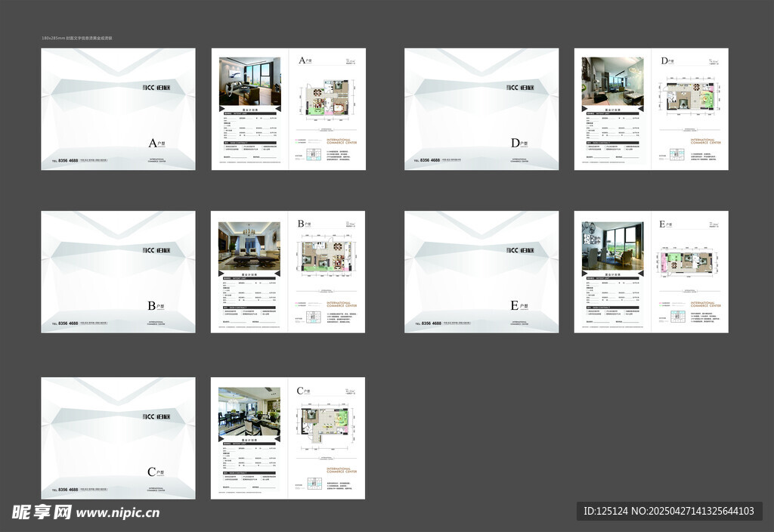This screenshot has height=532, width=774.
Task: Select the large 'E户型' title on the E cover
Action: [519, 306]
